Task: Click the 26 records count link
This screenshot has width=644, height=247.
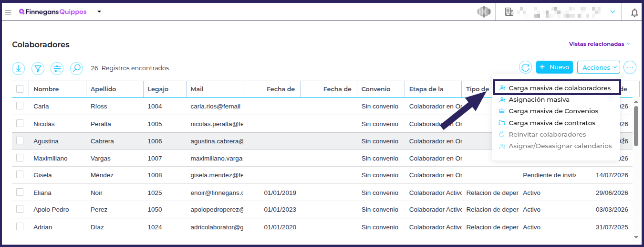Action: point(94,68)
